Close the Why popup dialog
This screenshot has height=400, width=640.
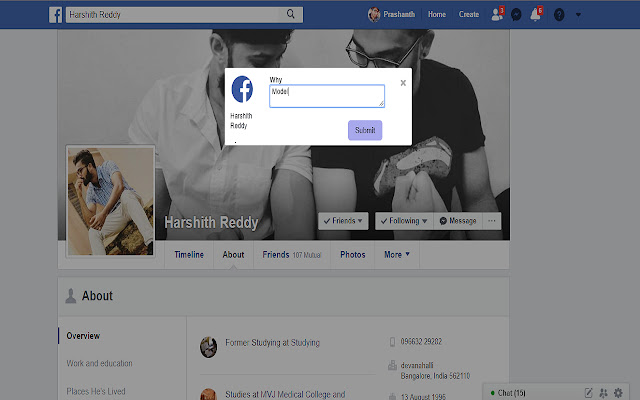coord(403,83)
